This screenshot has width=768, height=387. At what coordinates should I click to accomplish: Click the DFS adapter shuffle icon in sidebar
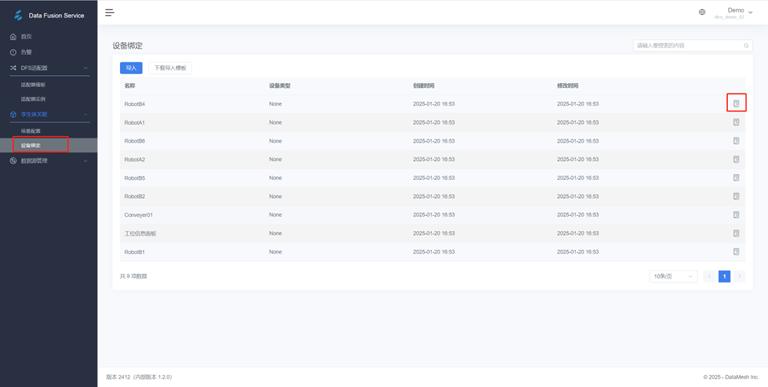coord(13,68)
